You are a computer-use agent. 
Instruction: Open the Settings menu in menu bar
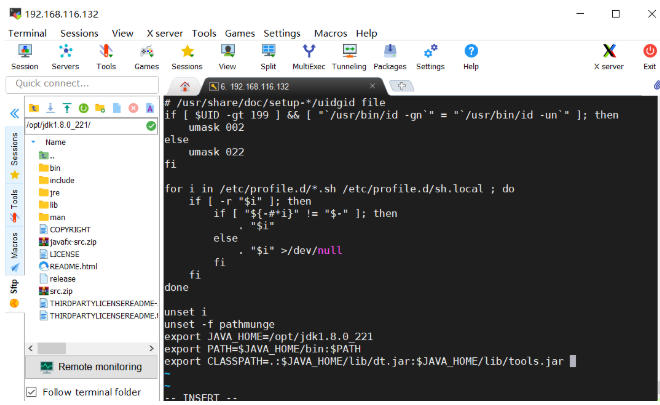tap(282, 33)
